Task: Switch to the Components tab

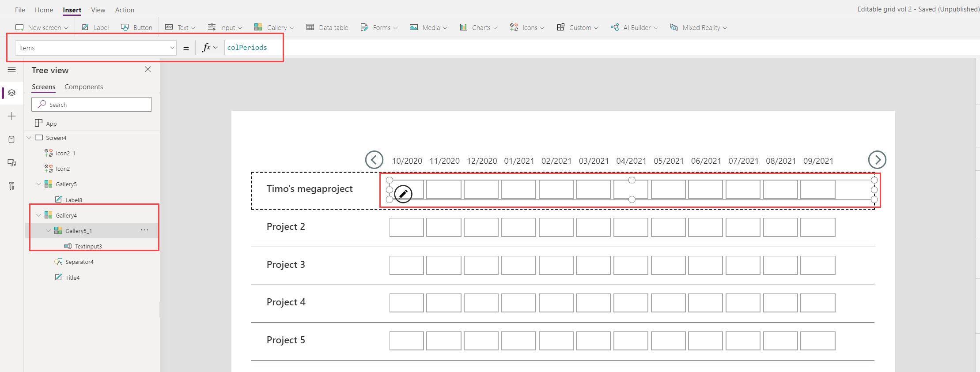Action: coord(83,87)
